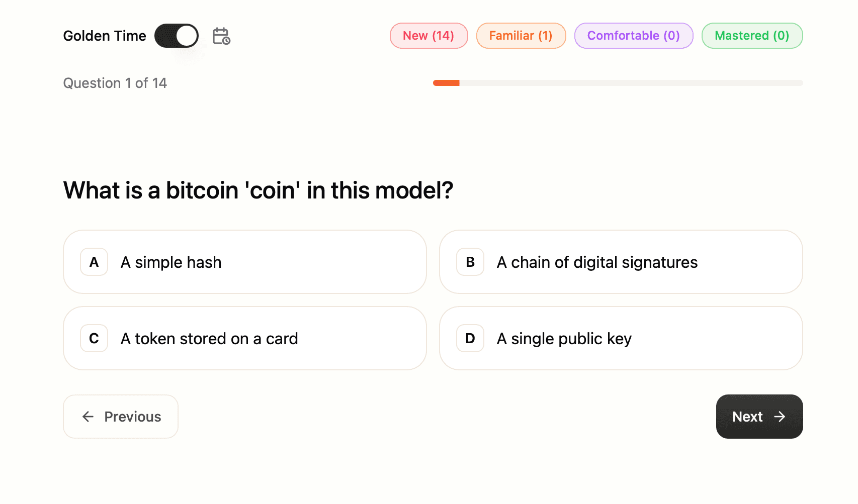This screenshot has height=504, width=858.
Task: Pick answer A chain of digital signatures
Action: (621, 262)
